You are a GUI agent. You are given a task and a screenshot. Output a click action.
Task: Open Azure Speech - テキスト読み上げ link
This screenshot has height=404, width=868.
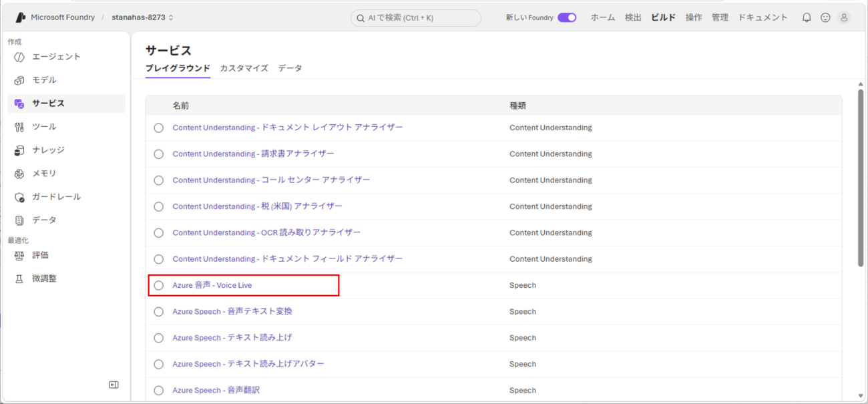tap(232, 338)
